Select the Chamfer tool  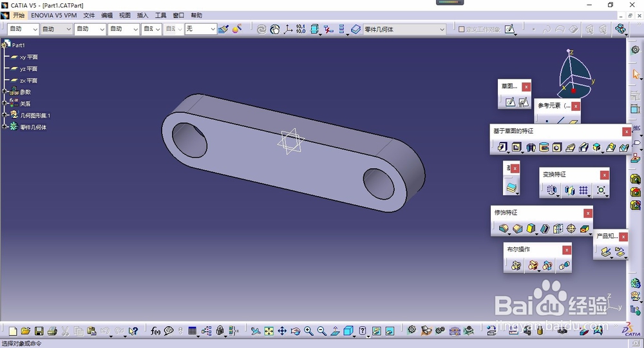click(518, 228)
